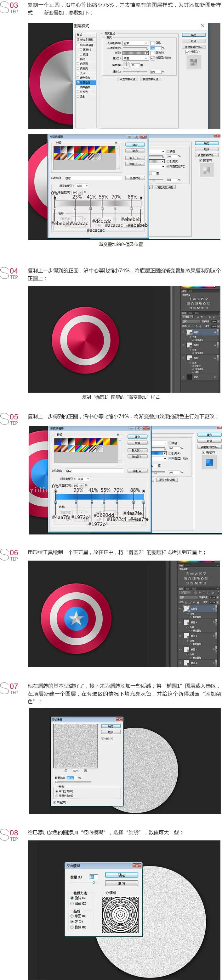Click 取消 in the 添加杂色 dialog
Screen dimensions: 222x980
111,732
